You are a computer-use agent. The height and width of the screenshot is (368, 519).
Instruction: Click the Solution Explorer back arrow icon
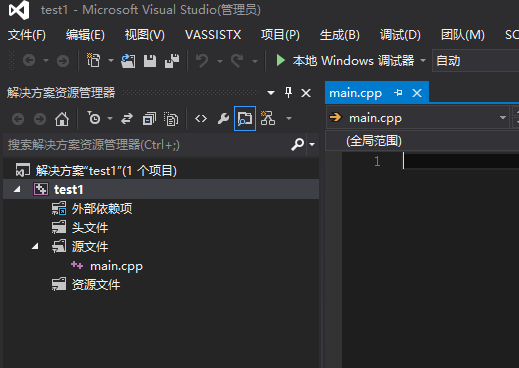18,119
